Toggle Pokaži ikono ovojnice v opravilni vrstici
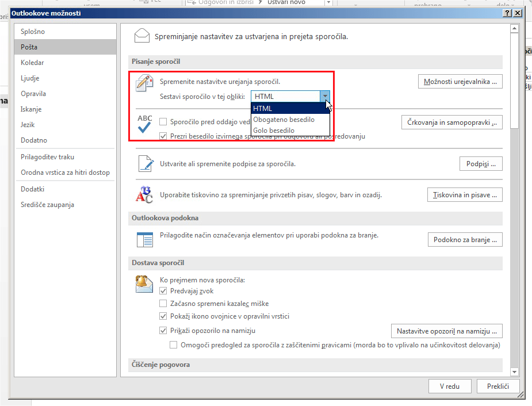532x406 pixels. (x=163, y=316)
